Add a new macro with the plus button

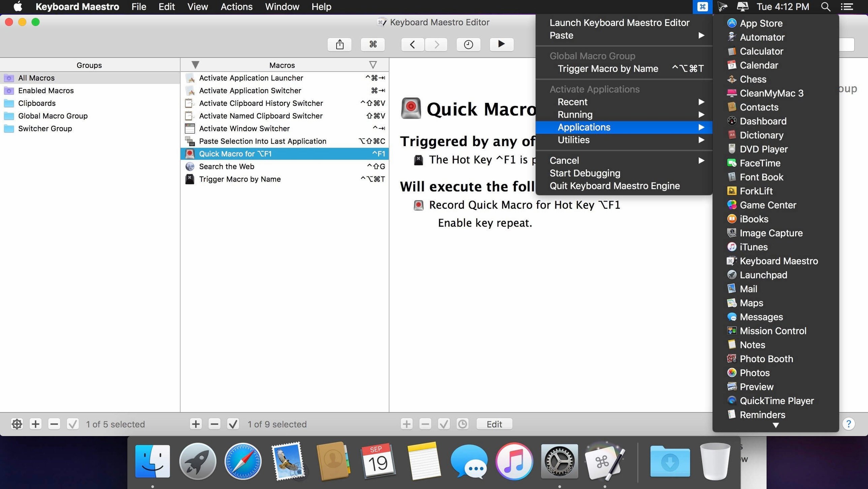pyautogui.click(x=196, y=424)
